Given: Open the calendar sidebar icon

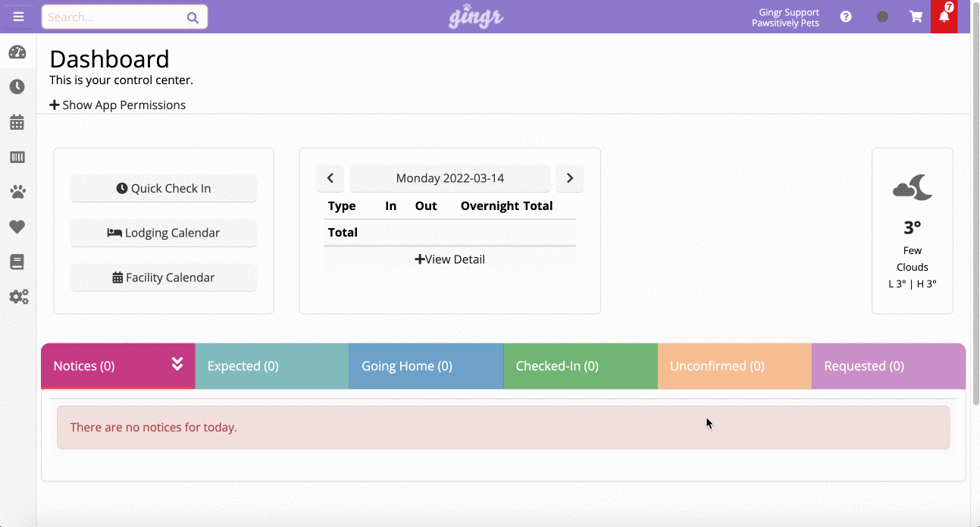Looking at the screenshot, I should pyautogui.click(x=17, y=122).
